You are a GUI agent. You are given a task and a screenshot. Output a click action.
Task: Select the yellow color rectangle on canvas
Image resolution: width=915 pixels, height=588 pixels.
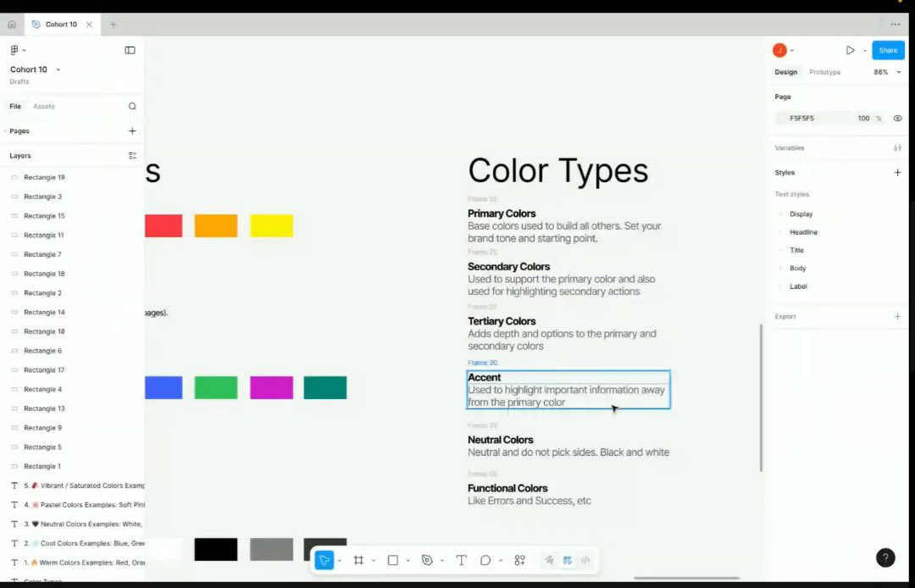[x=271, y=225]
